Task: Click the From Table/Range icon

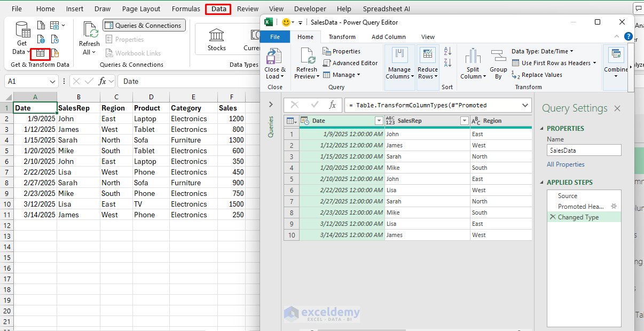Action: point(40,53)
